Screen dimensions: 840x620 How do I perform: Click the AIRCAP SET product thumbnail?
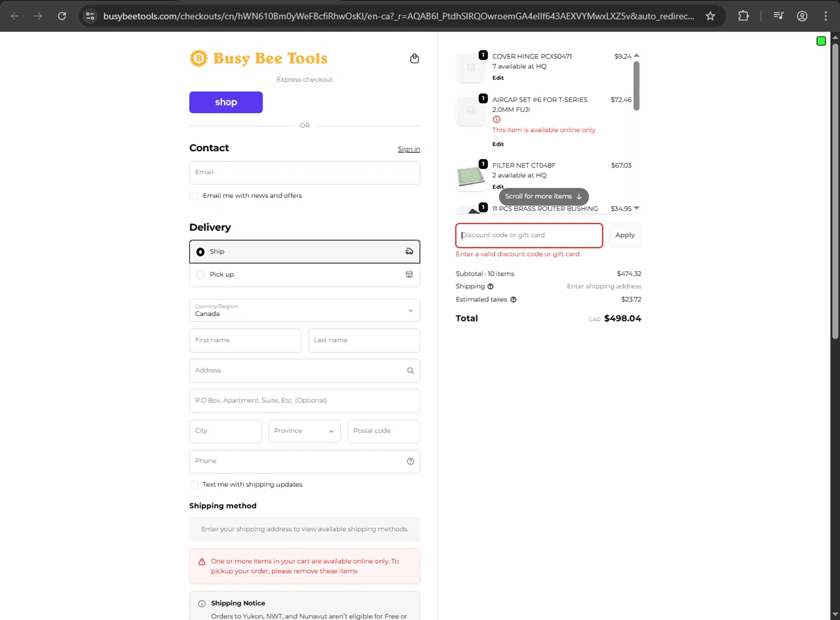471,111
